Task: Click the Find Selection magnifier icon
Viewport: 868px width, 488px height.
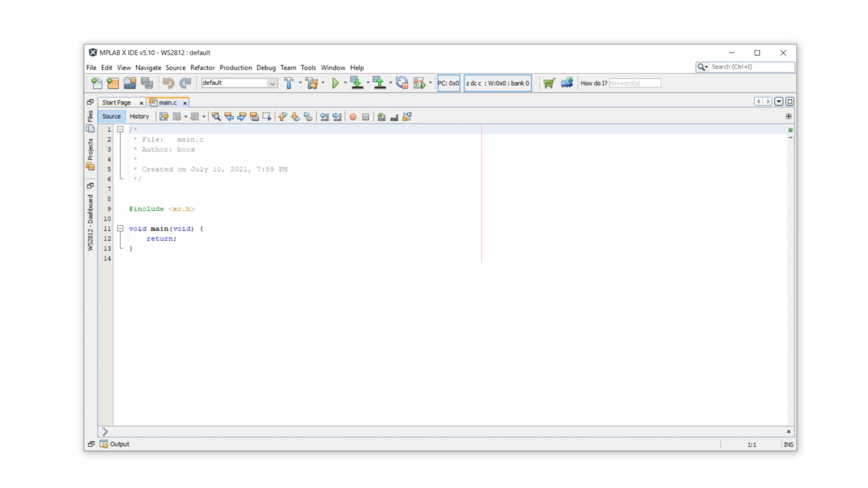Action: [x=216, y=117]
